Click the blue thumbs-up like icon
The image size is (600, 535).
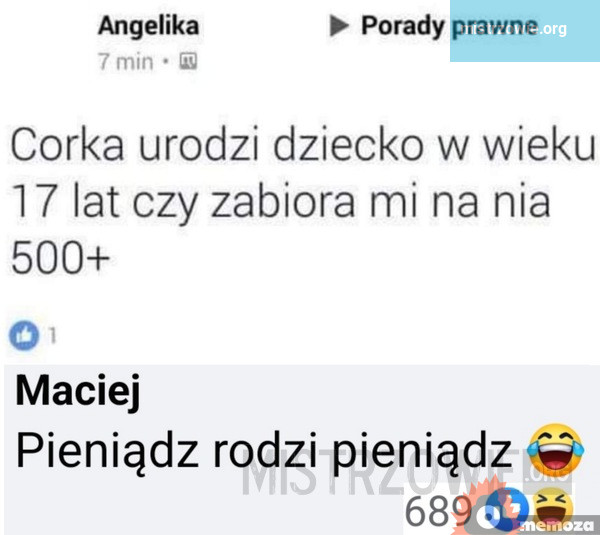tap(24, 335)
